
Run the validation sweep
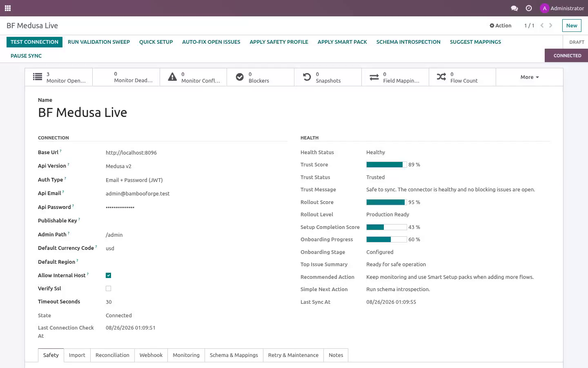click(x=99, y=42)
